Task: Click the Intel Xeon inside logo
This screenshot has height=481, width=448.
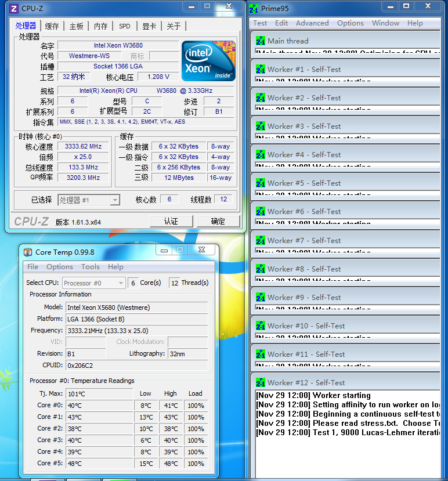Action: pyautogui.click(x=209, y=61)
